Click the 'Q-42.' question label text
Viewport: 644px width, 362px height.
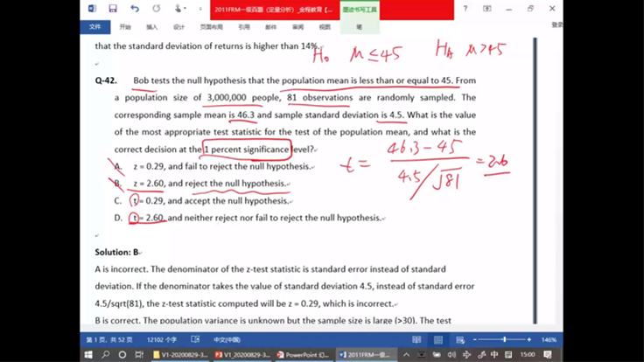tap(106, 80)
